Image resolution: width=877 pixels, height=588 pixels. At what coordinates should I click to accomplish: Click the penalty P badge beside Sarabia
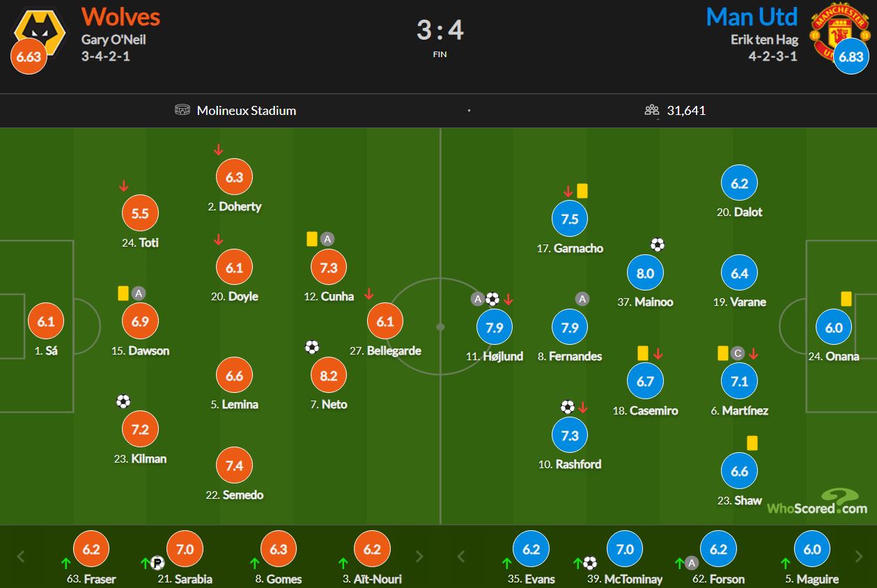point(157,563)
